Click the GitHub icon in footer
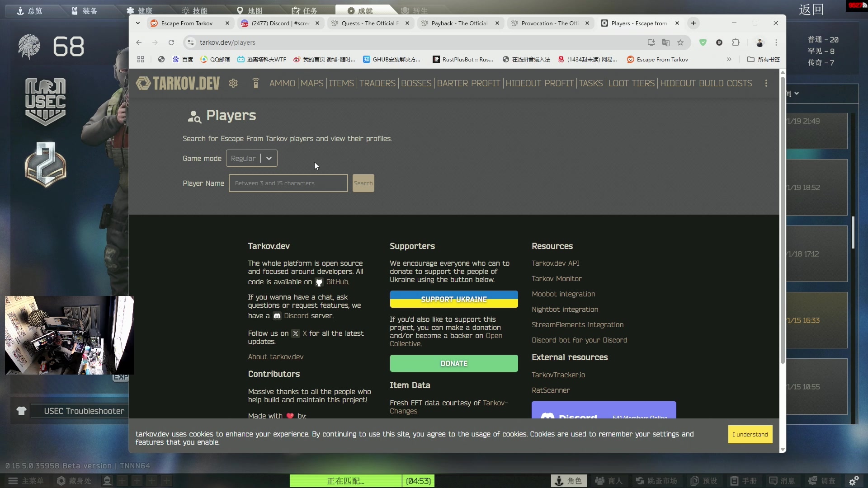The height and width of the screenshot is (488, 868). (x=319, y=282)
